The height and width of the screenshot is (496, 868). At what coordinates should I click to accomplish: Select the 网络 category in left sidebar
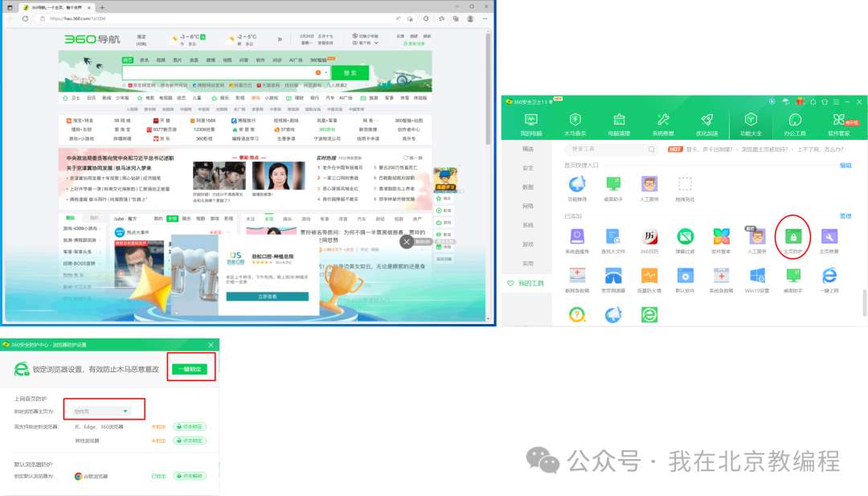coord(527,206)
